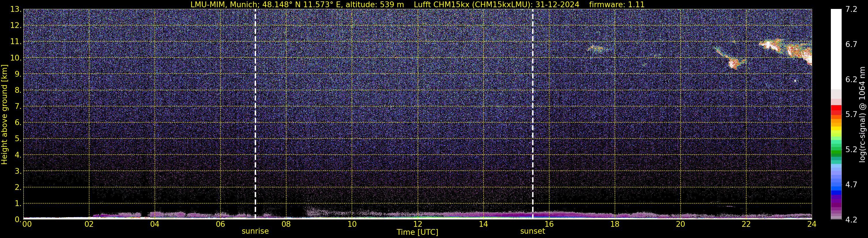This screenshot has height=238, width=868.
Task: Click the "7.2" colorbar tick value
Action: pyautogui.click(x=851, y=9)
